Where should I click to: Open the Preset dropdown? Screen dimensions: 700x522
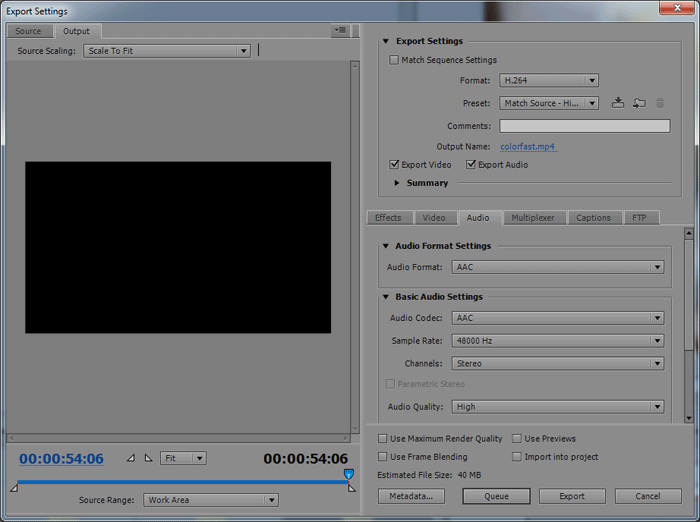click(549, 103)
